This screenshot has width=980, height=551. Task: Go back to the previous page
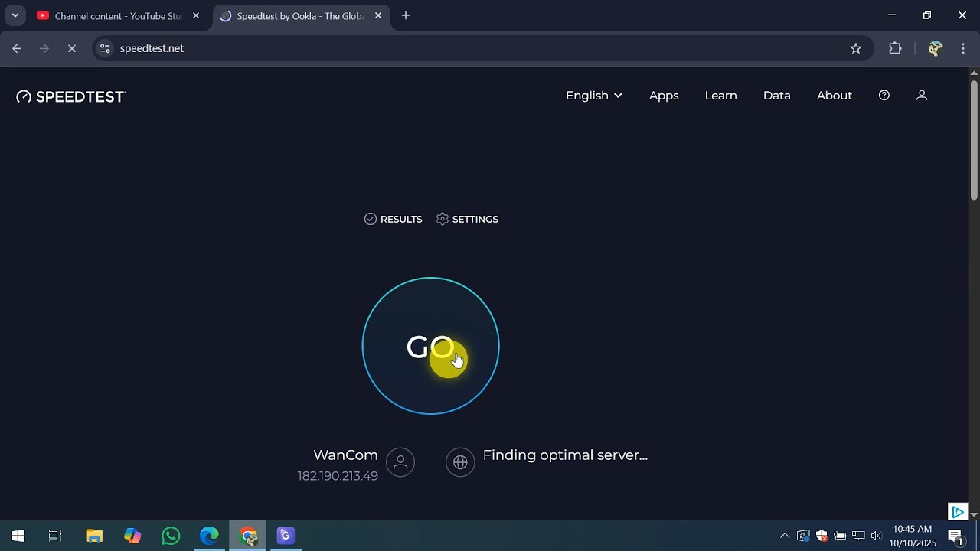click(x=17, y=48)
